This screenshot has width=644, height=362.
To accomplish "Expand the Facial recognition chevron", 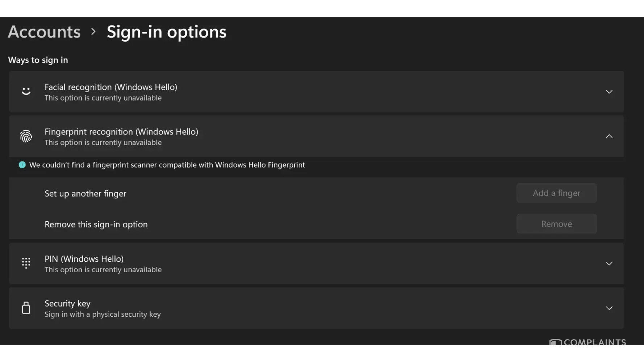I will point(609,92).
